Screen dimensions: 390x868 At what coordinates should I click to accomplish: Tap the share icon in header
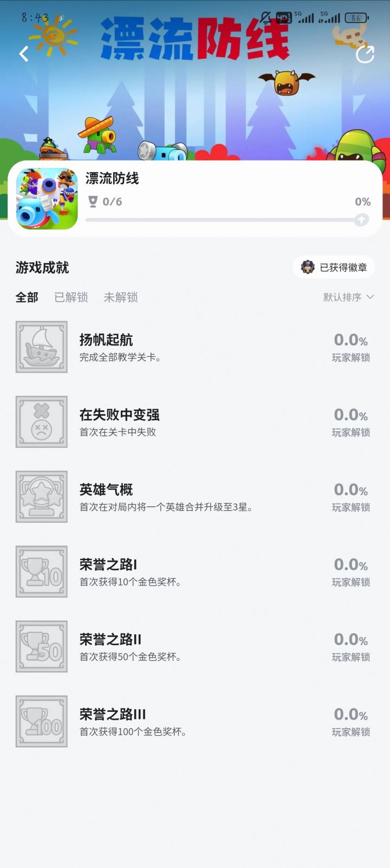[x=365, y=54]
